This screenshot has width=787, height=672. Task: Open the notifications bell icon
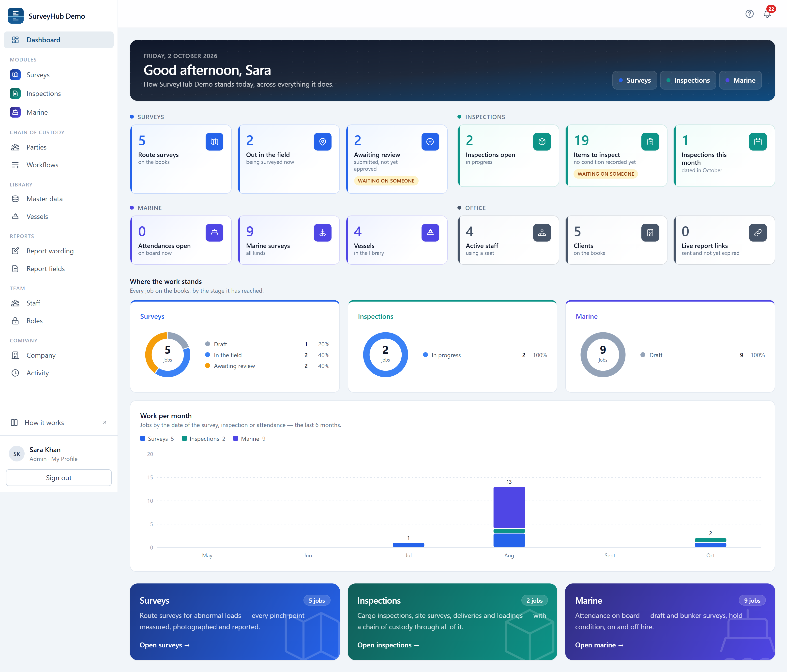click(767, 14)
